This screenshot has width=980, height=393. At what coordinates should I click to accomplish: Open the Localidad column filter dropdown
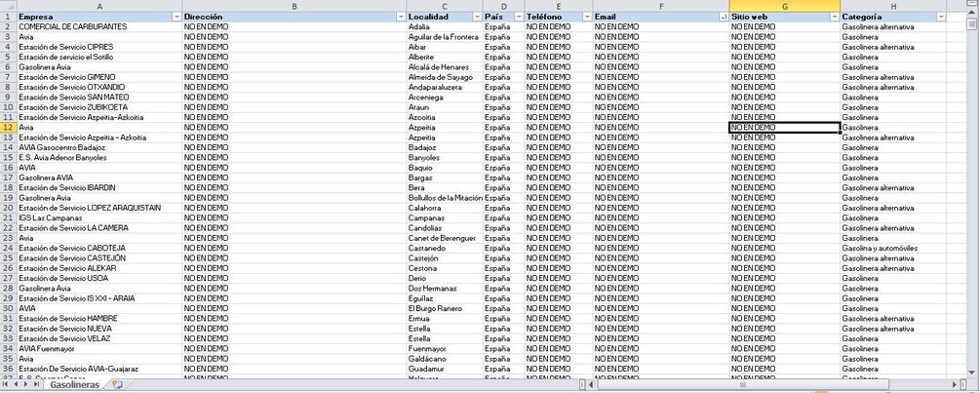point(477,17)
